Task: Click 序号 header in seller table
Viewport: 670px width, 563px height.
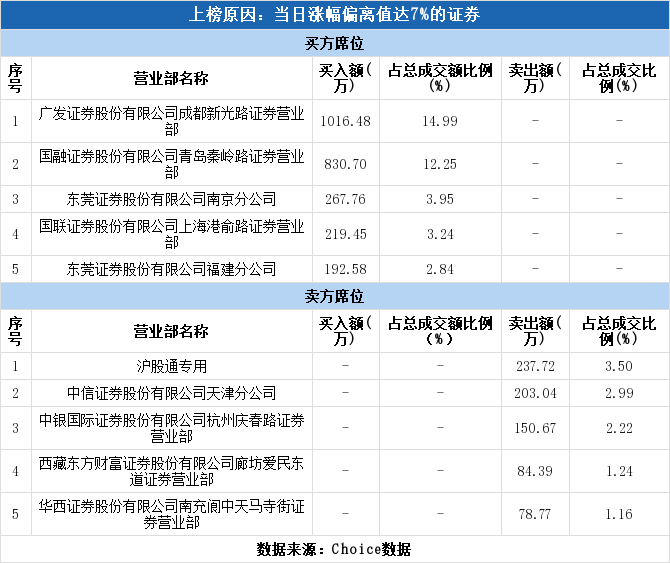Action: click(x=15, y=331)
